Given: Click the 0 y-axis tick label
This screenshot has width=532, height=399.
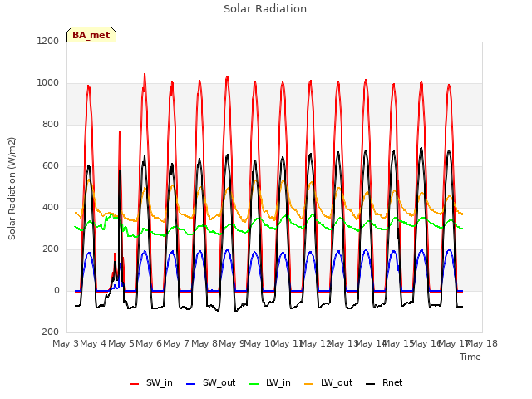Looking at the screenshot, I should [x=57, y=290].
